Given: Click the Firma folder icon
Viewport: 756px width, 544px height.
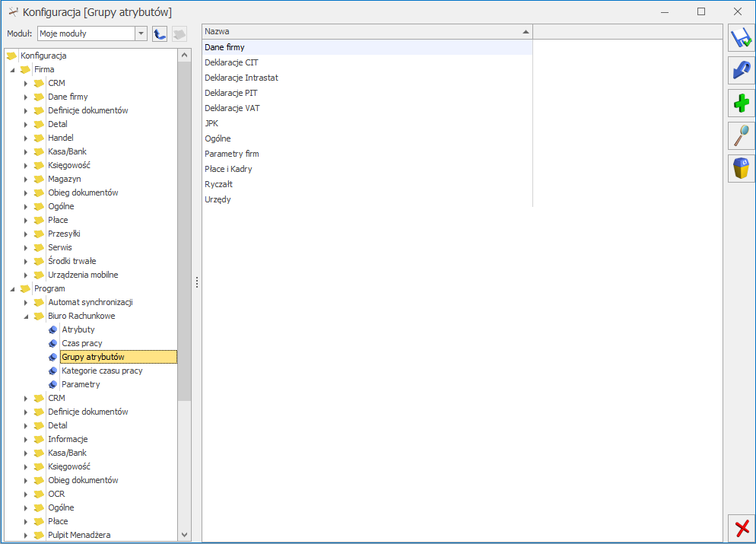Looking at the screenshot, I should pos(26,69).
